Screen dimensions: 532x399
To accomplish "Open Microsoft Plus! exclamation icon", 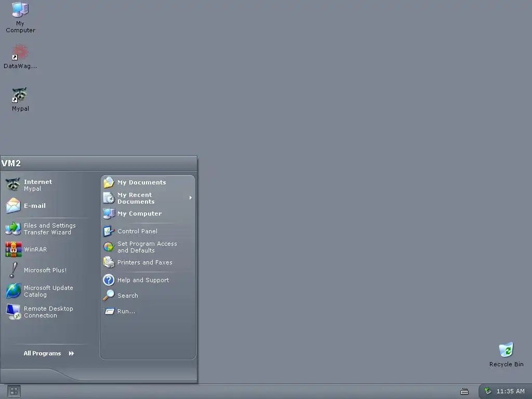I will pyautogui.click(x=13, y=270).
